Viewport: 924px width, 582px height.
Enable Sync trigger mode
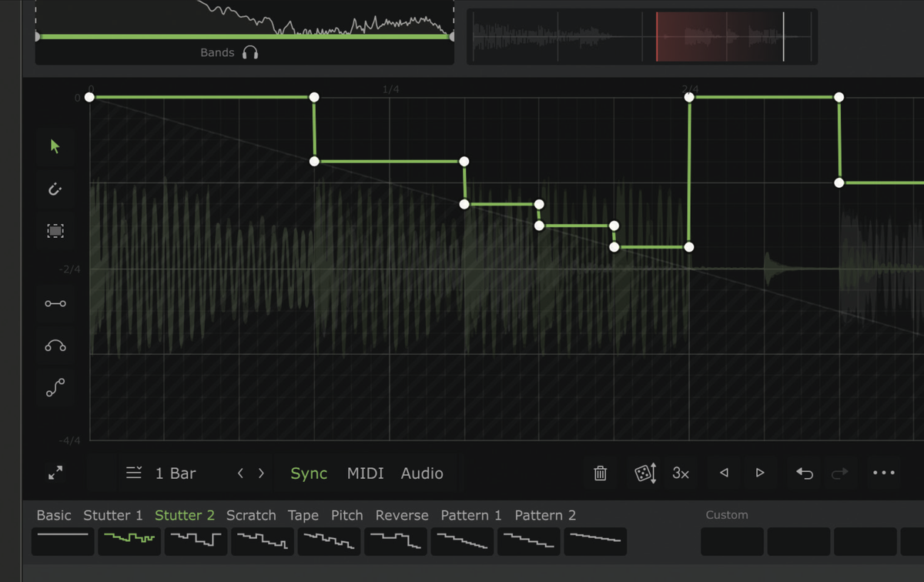[x=308, y=473]
